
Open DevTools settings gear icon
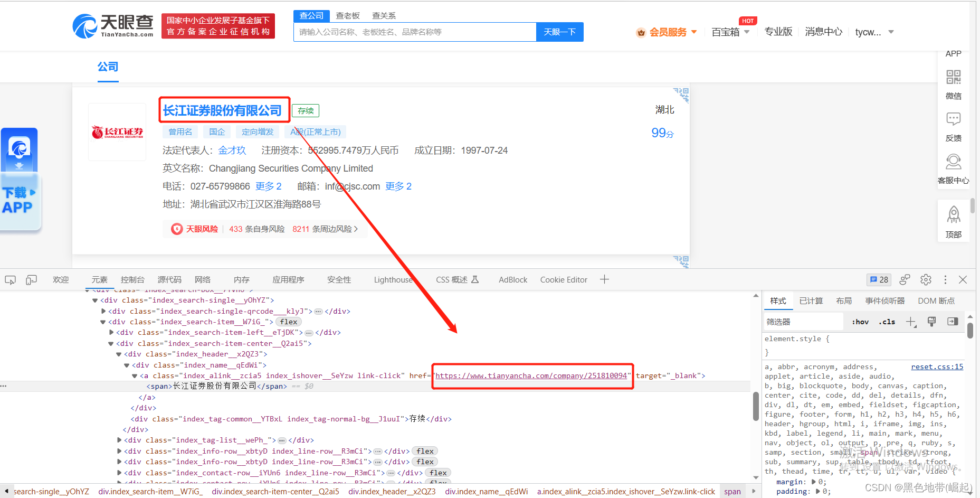pyautogui.click(x=926, y=279)
